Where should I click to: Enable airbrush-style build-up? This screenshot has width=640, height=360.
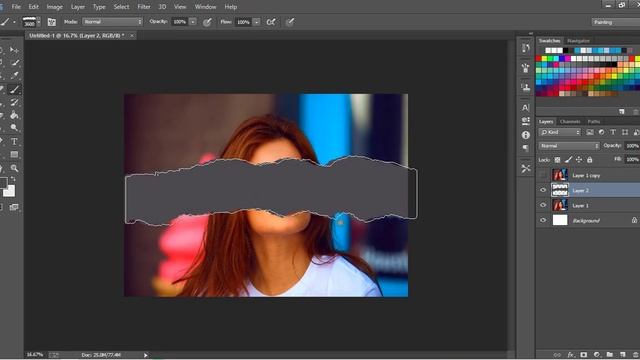271,22
